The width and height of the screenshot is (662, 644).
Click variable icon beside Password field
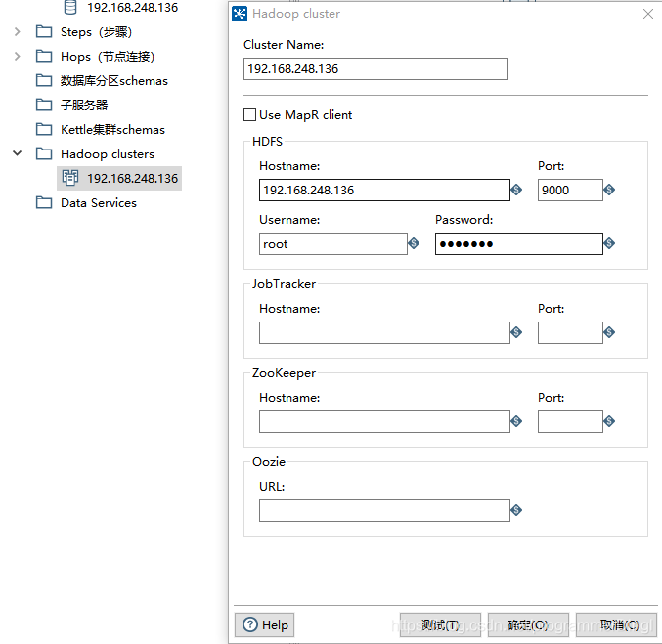tap(609, 243)
